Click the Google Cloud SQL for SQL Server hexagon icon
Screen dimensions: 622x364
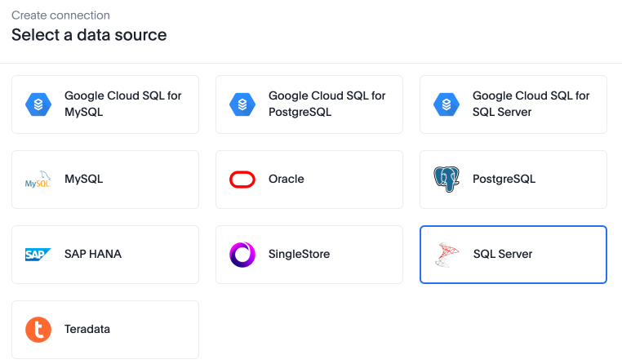pos(447,104)
